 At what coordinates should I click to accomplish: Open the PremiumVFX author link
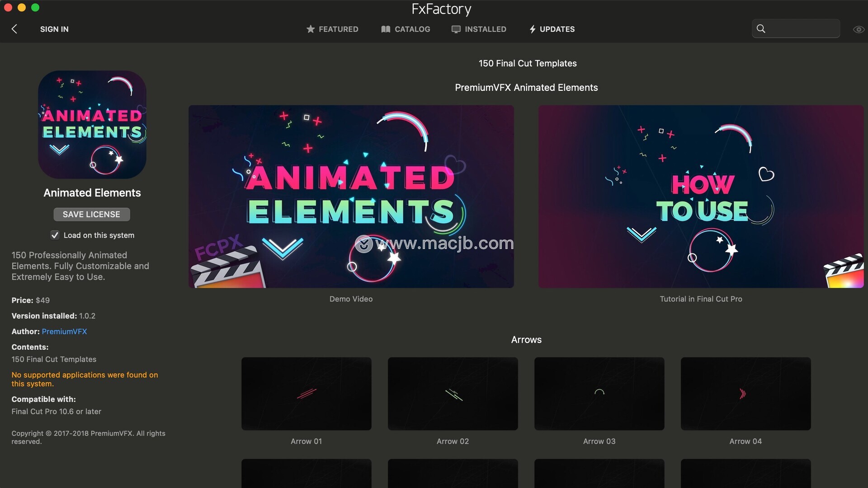(x=64, y=331)
